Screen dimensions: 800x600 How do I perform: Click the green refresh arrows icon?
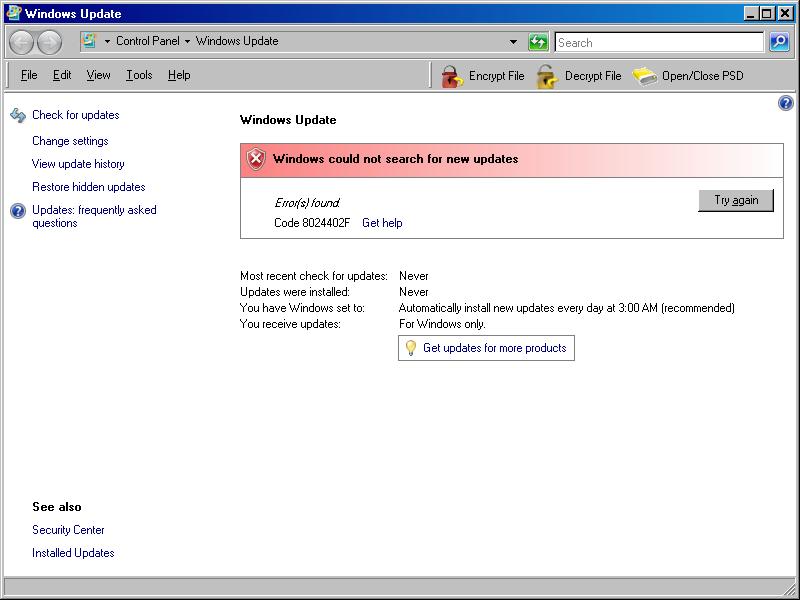tap(538, 42)
